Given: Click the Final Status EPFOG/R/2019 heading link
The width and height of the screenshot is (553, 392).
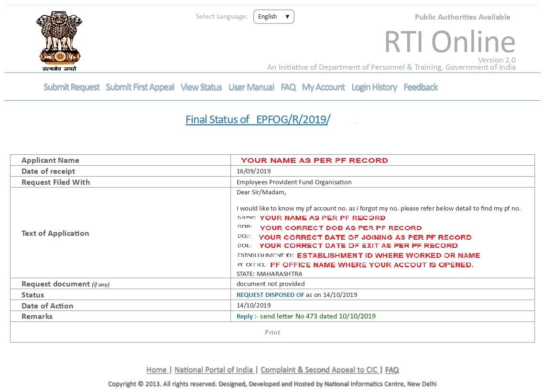Looking at the screenshot, I should pyautogui.click(x=258, y=119).
